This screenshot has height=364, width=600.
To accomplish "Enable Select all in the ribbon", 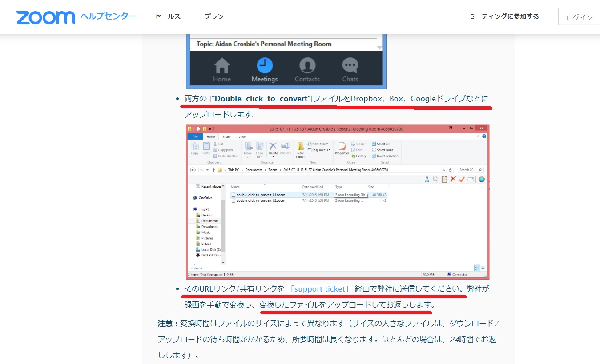I will click(381, 143).
